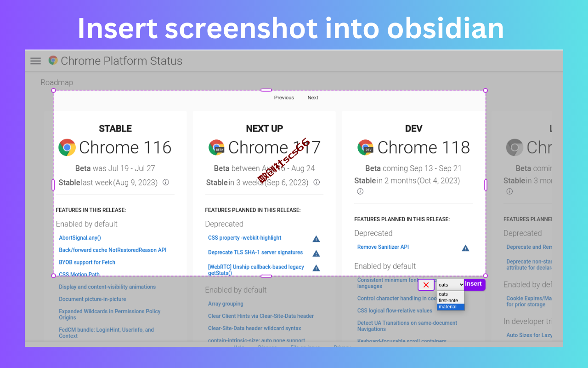Click the Previous link
The image size is (588, 368).
pos(284,98)
